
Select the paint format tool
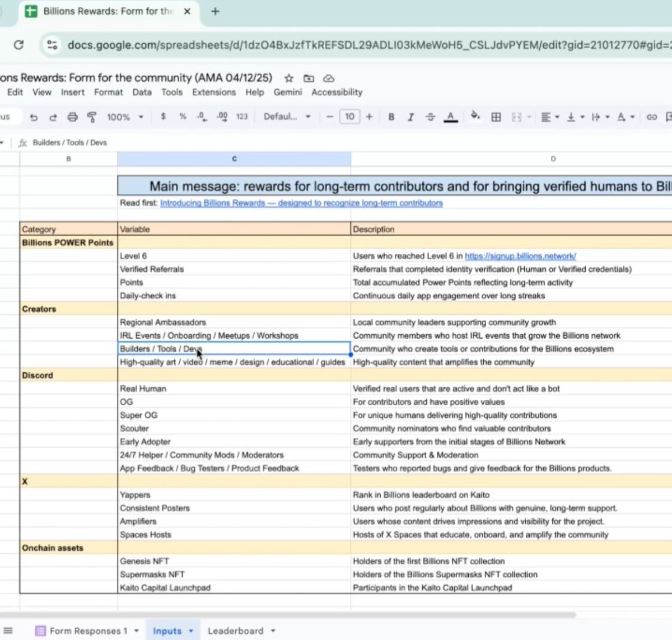[x=92, y=117]
